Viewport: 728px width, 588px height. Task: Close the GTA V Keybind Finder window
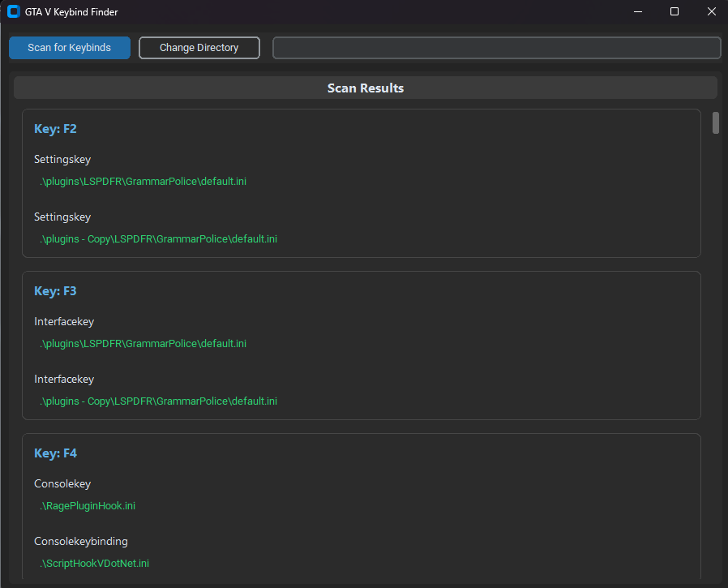click(x=711, y=12)
